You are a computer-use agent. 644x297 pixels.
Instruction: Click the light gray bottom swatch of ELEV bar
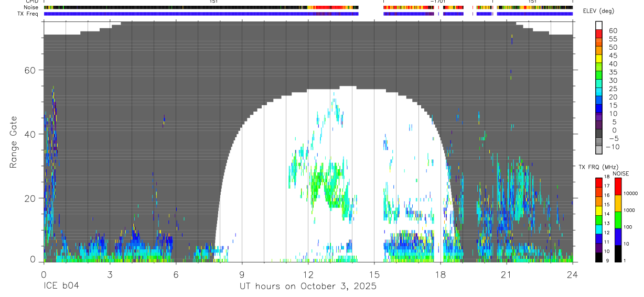[x=599, y=150]
